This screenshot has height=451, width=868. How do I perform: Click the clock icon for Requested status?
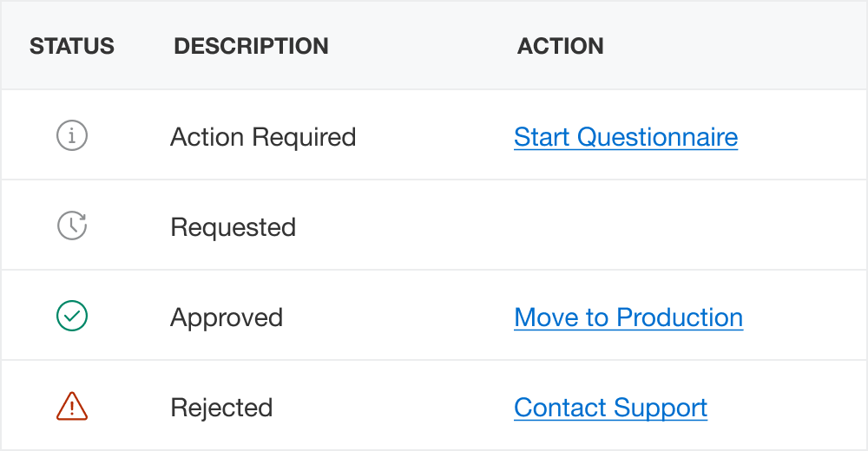pos(72,226)
